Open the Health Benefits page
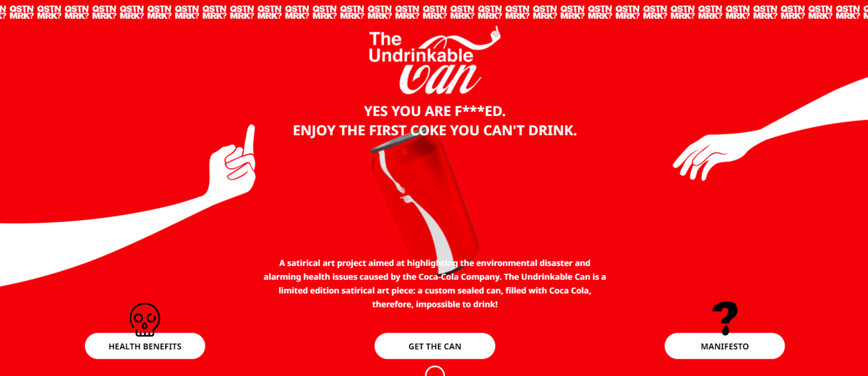The width and height of the screenshot is (868, 376). pyautogui.click(x=145, y=346)
